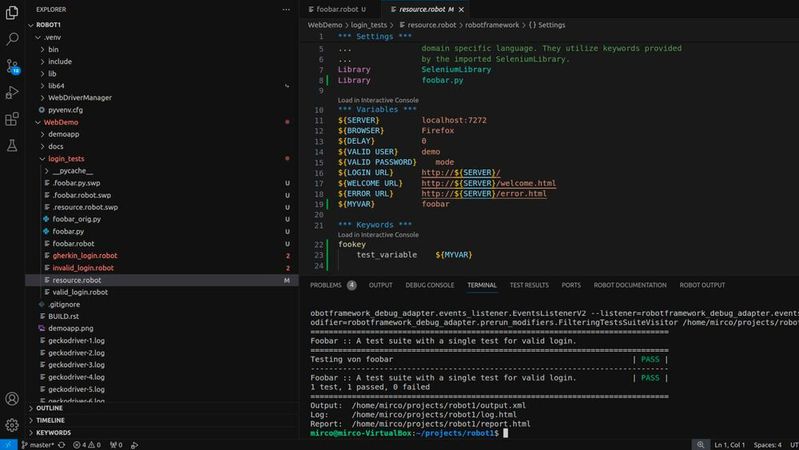Open gherkin_login.robot in the explorer
Image resolution: width=799 pixels, height=450 pixels.
point(85,256)
